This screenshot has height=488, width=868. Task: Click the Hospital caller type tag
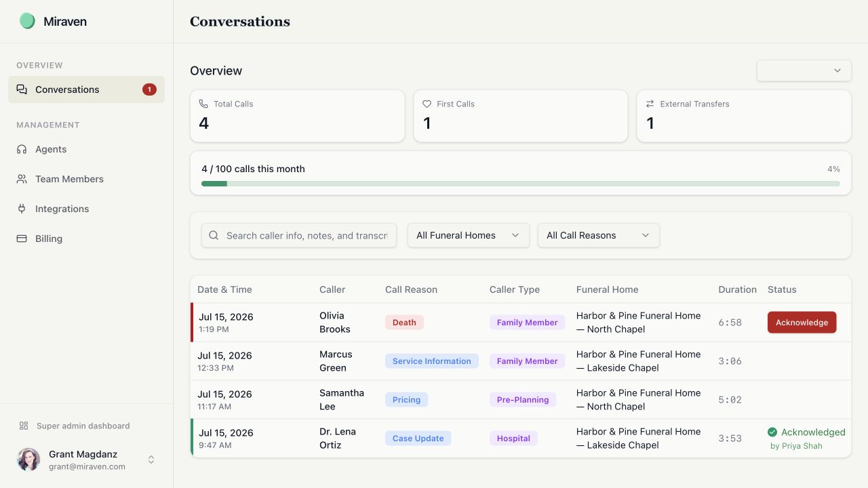click(x=513, y=439)
